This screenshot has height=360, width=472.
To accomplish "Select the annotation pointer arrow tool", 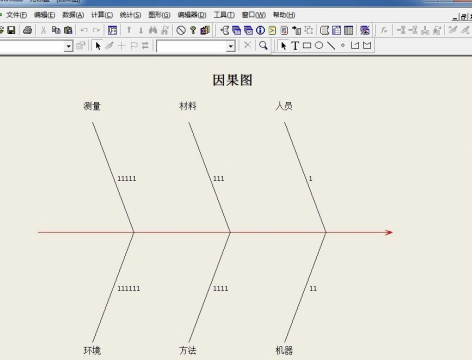I will pyautogui.click(x=283, y=46).
